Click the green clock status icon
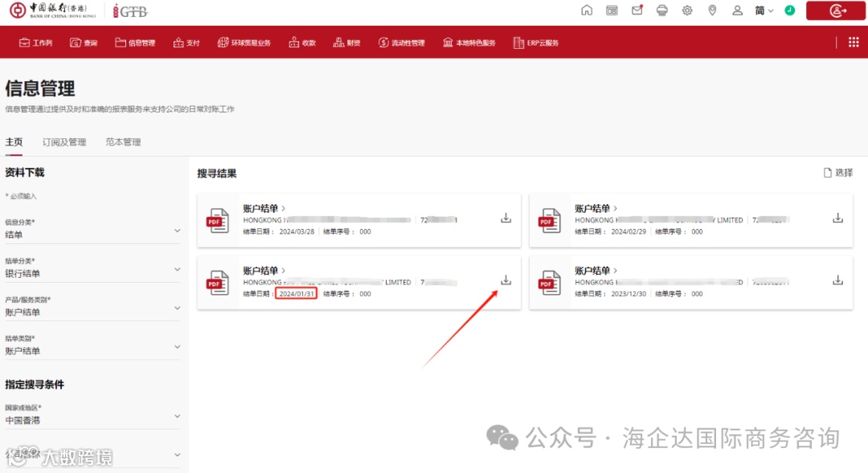This screenshot has height=473, width=868. [790, 10]
